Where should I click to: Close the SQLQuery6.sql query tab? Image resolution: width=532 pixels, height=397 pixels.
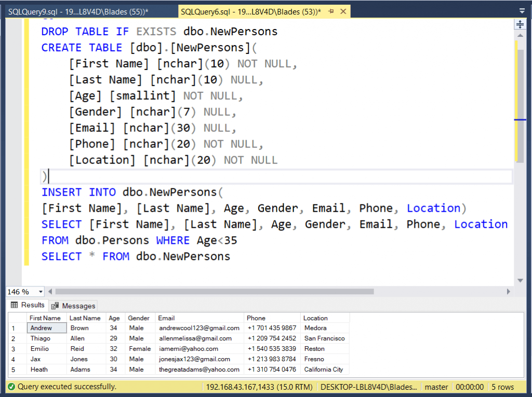point(342,11)
